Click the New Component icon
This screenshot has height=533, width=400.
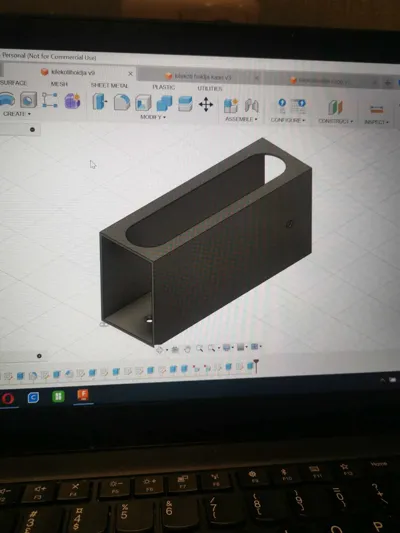coord(231,105)
